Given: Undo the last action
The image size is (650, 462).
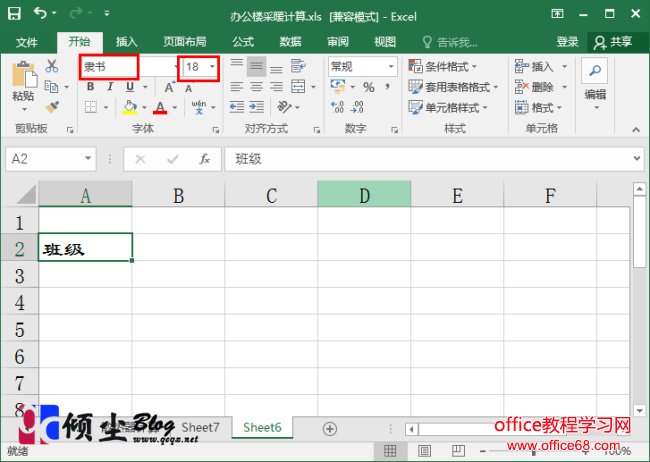Looking at the screenshot, I should click(40, 13).
